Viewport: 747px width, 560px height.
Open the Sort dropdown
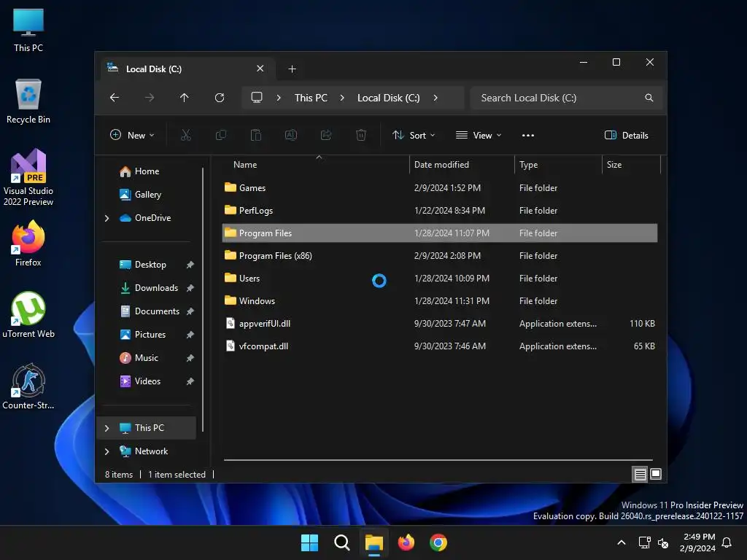(x=414, y=135)
